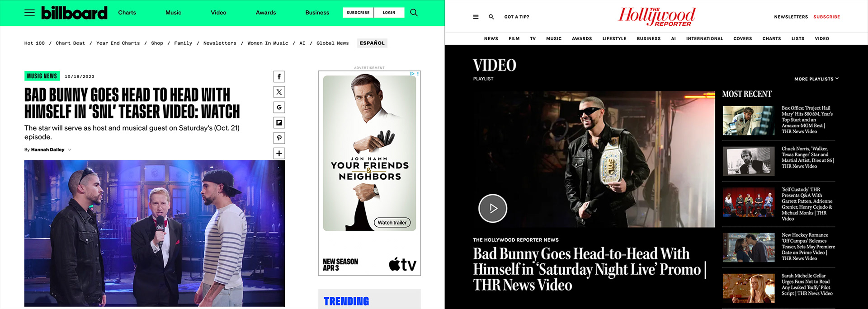The width and height of the screenshot is (868, 309).
Task: Open Billboard search magnifier
Action: tap(414, 13)
